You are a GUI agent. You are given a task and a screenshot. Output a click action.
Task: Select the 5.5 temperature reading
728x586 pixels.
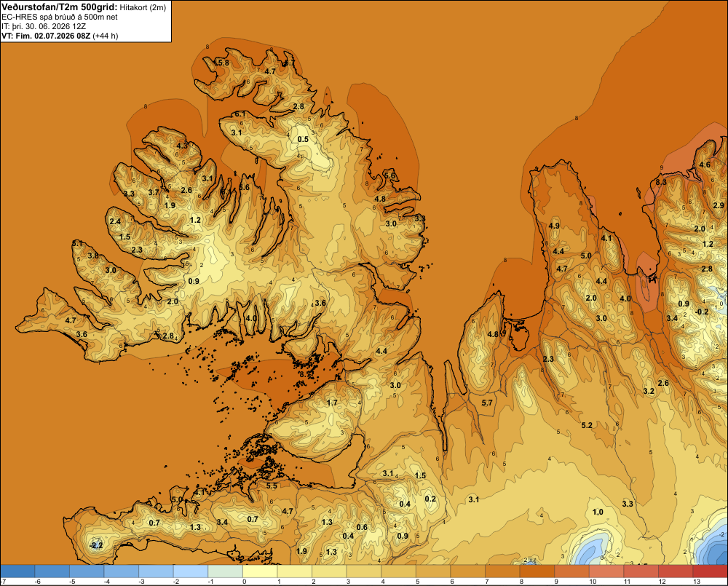272,486
